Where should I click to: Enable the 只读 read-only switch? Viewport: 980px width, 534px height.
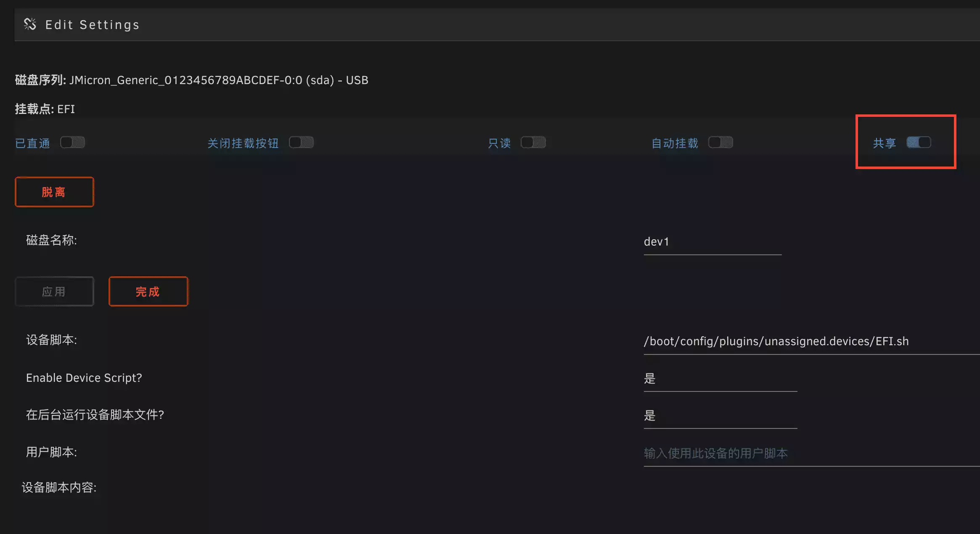[533, 143]
